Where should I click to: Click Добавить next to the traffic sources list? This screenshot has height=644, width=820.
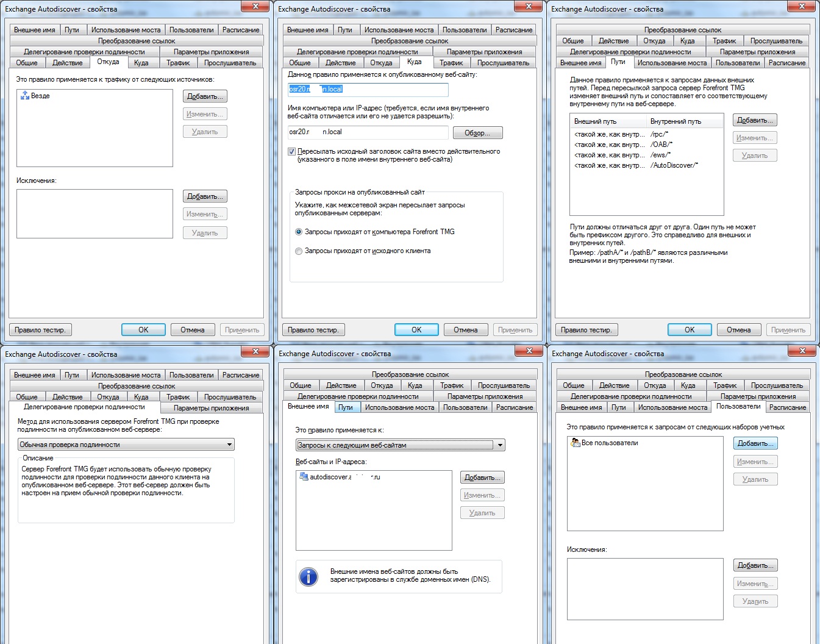tap(205, 96)
